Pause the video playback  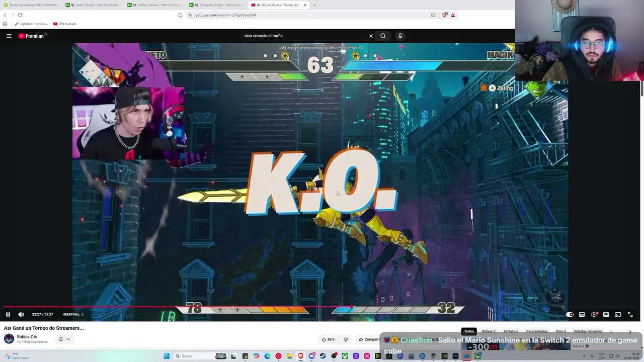coord(8,314)
